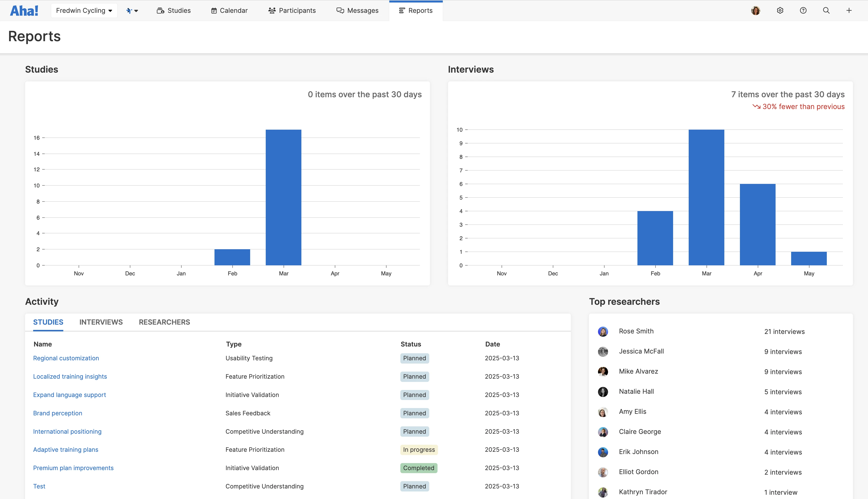Open the settings gear icon
This screenshot has height=499, width=868.
pyautogui.click(x=780, y=11)
